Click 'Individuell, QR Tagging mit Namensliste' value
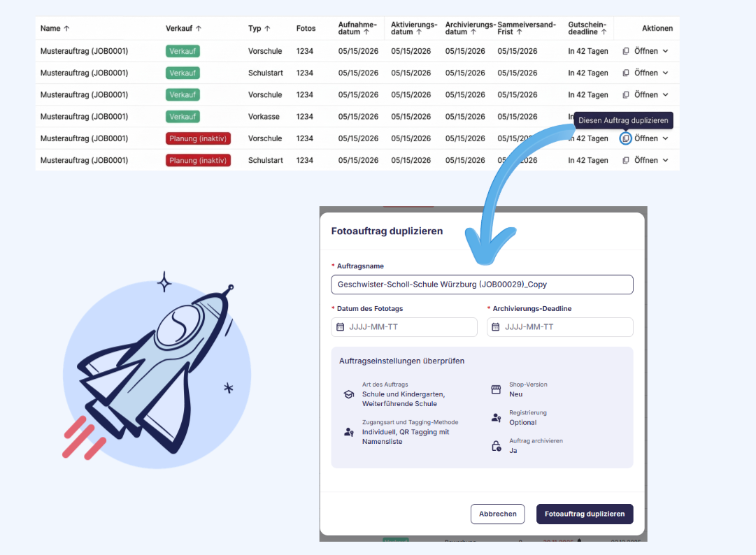 tap(406, 436)
